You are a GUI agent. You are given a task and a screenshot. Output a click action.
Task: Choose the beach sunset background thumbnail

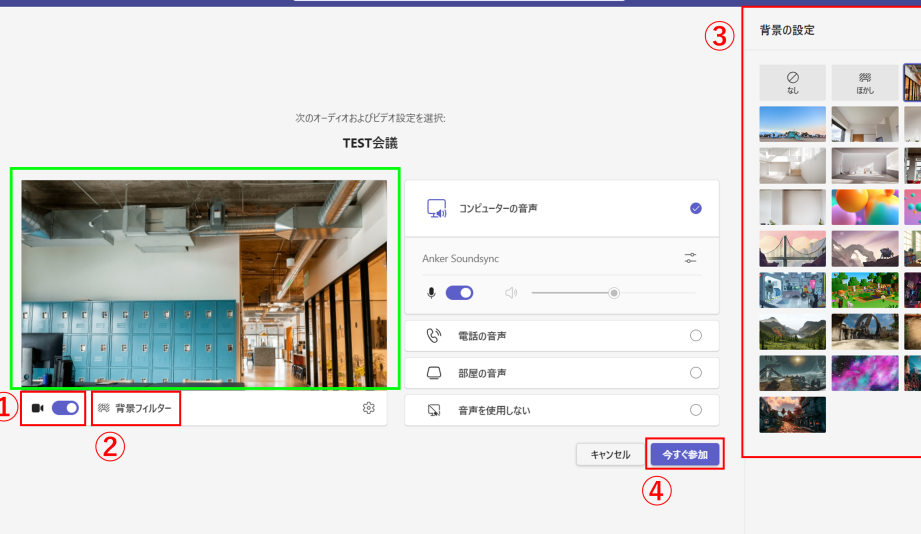pyautogui.click(x=792, y=124)
